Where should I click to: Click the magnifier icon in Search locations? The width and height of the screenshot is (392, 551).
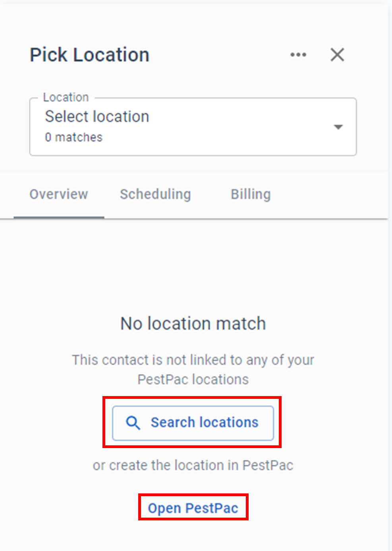pos(133,423)
